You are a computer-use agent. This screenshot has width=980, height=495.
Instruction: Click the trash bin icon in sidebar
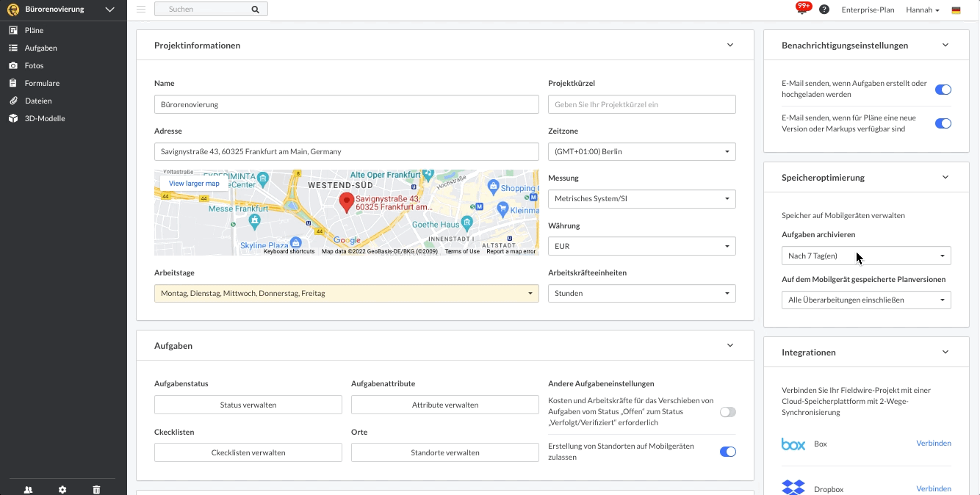(x=96, y=490)
